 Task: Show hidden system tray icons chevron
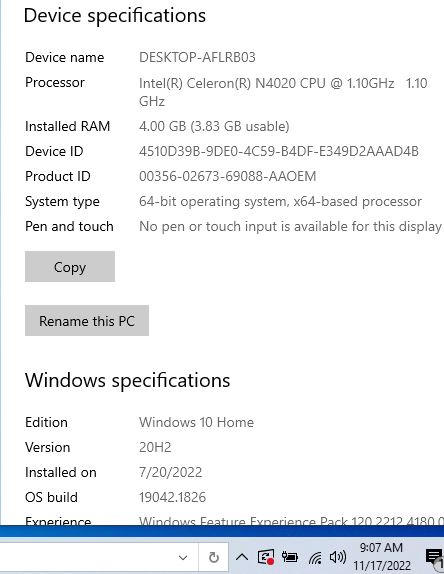click(242, 558)
